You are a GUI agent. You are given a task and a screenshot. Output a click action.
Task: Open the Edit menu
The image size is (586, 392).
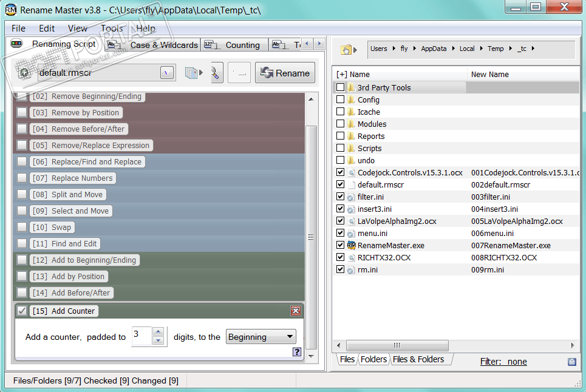coord(47,29)
